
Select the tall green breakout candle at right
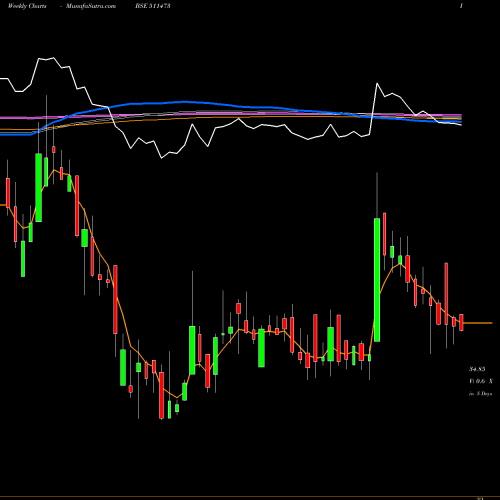[377, 280]
